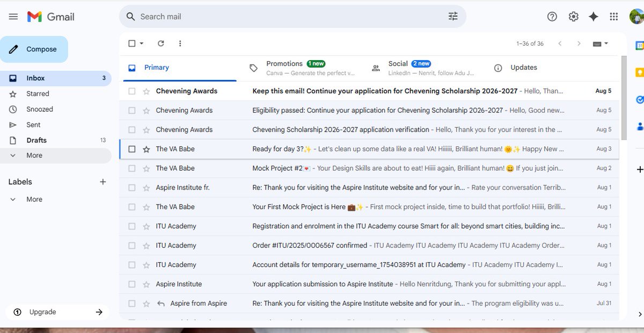Open Gemini sparkle icon

[594, 17]
